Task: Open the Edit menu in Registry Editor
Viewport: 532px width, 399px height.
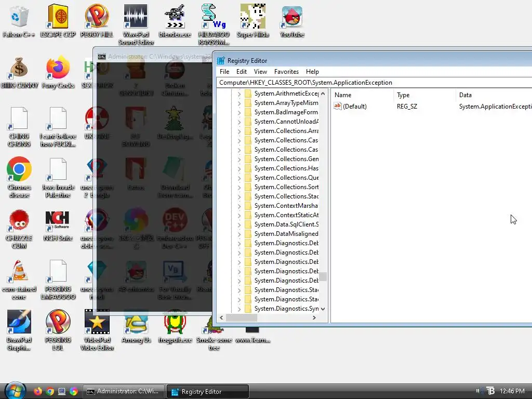Action: [x=242, y=72]
